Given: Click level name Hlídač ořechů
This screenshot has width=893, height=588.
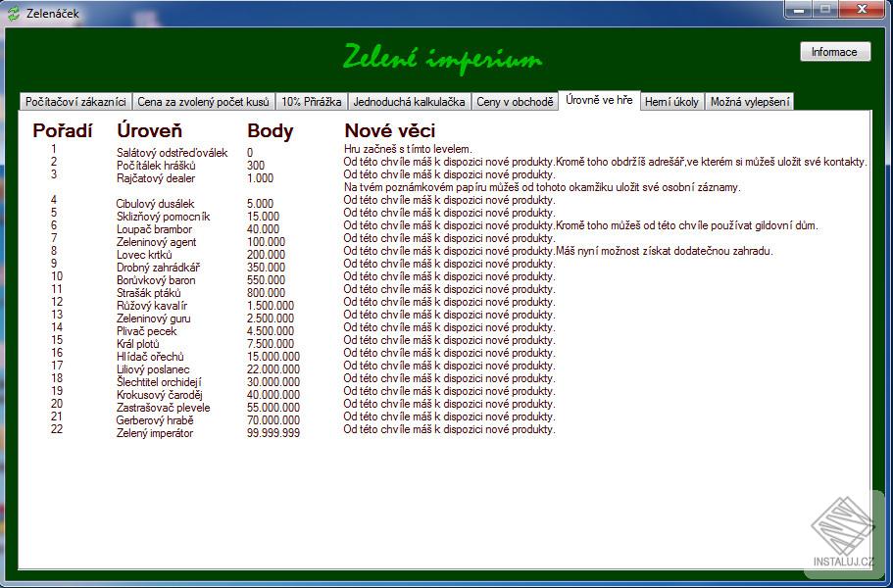Looking at the screenshot, I should click(150, 357).
